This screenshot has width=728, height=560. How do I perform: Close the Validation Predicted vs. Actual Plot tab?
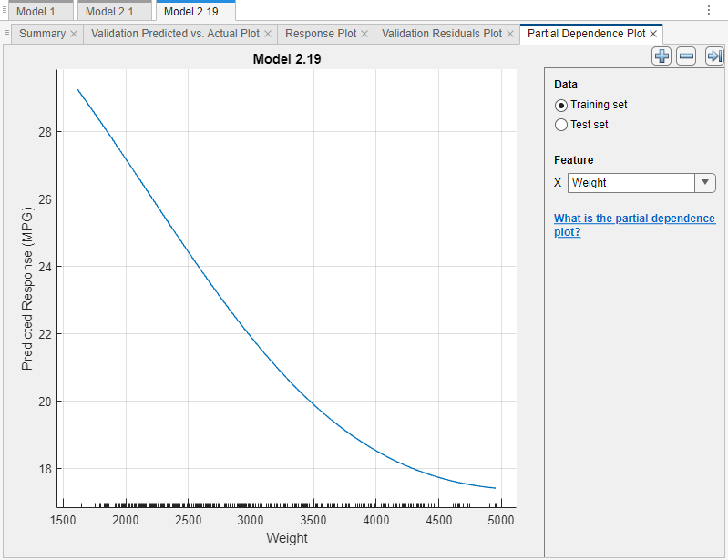tap(268, 34)
